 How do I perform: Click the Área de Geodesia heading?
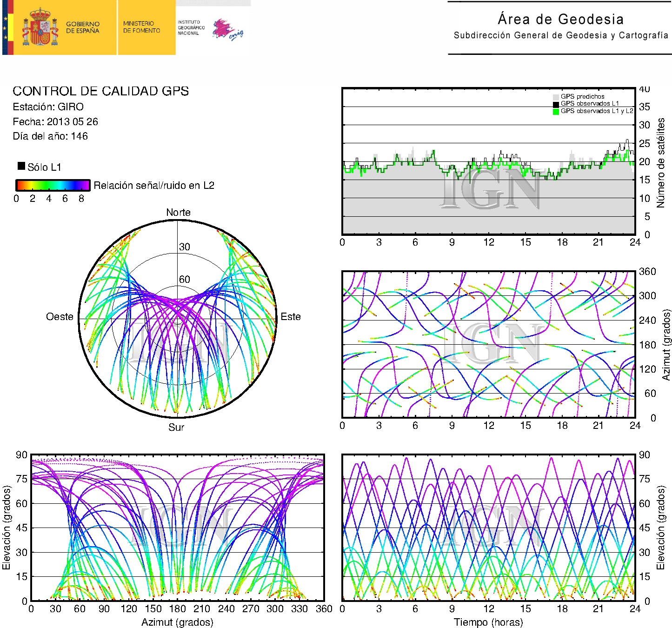point(560,19)
